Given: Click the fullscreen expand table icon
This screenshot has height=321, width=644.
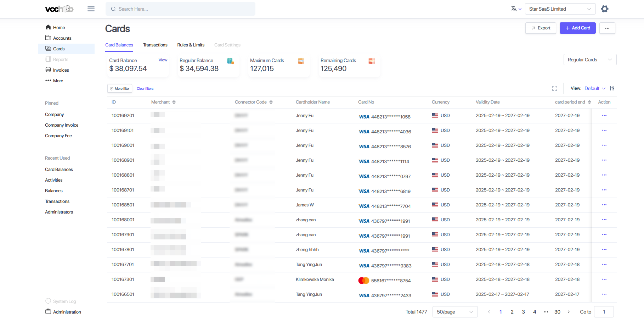Looking at the screenshot, I should coord(555,88).
